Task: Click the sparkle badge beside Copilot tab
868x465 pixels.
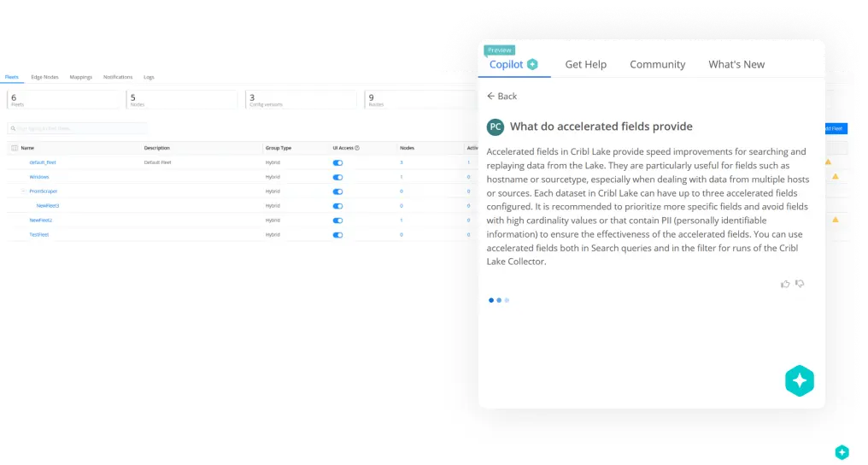Action: pos(532,64)
